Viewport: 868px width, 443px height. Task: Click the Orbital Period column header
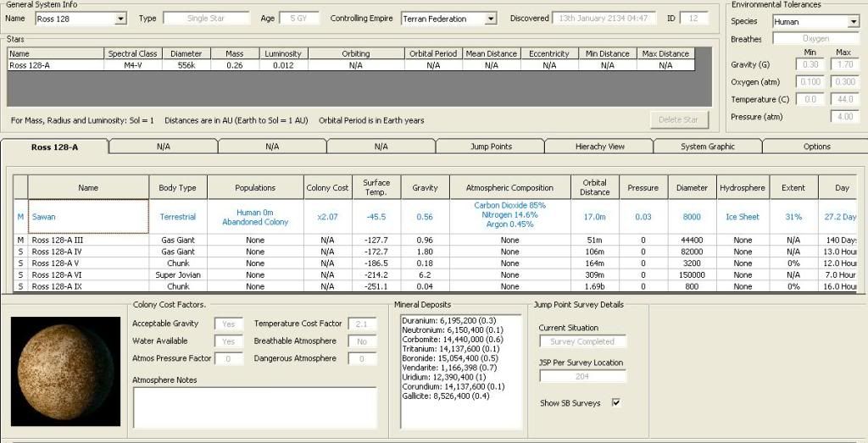point(433,53)
